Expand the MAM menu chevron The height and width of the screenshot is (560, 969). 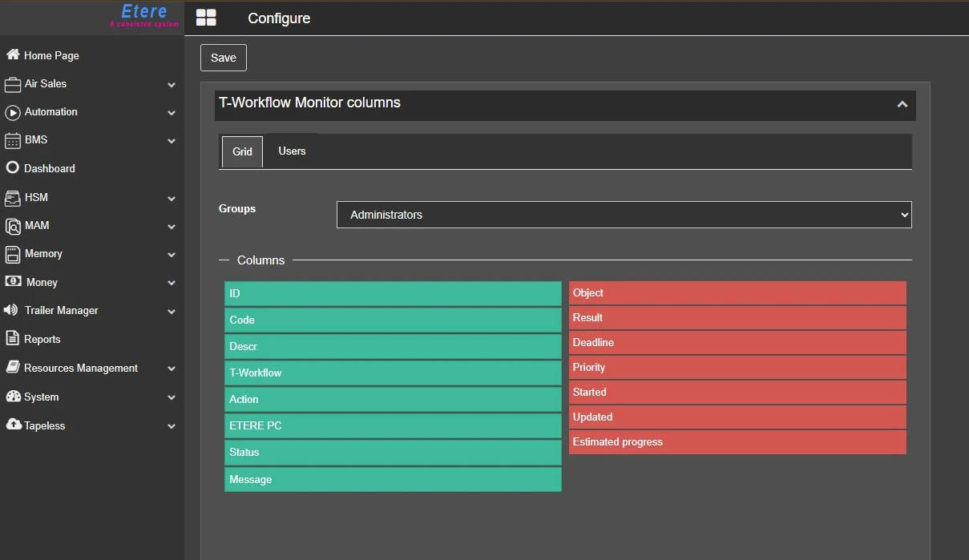pyautogui.click(x=171, y=227)
